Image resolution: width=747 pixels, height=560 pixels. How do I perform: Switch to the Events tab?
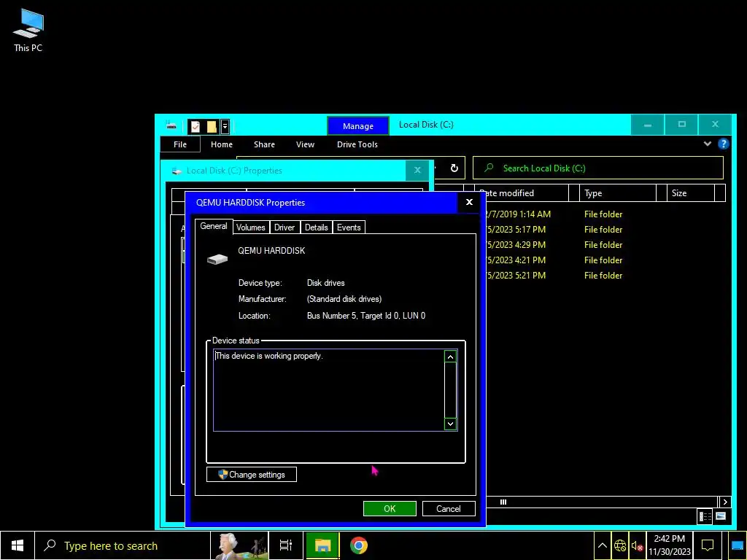(349, 227)
